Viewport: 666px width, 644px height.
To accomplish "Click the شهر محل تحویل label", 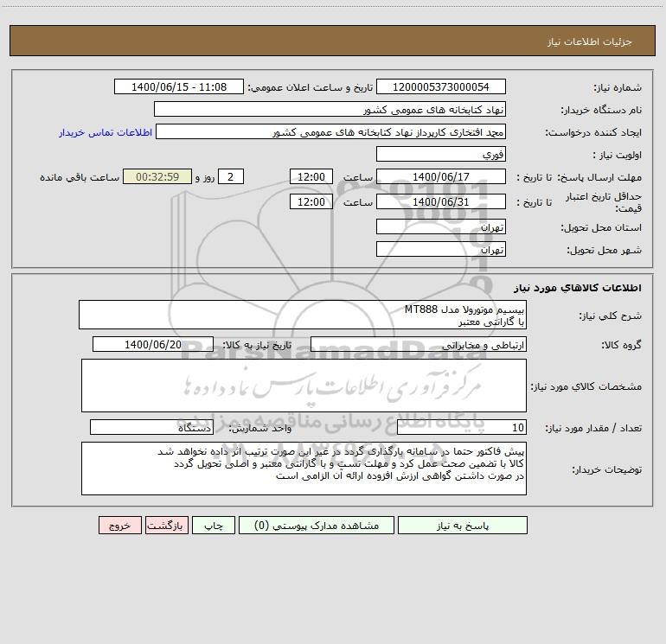I will pyautogui.click(x=604, y=250).
